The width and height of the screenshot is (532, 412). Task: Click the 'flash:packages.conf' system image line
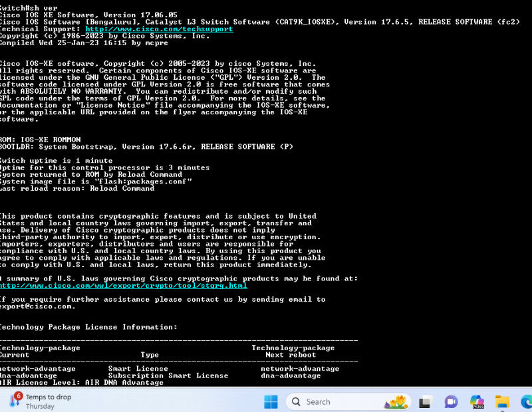pos(96,181)
